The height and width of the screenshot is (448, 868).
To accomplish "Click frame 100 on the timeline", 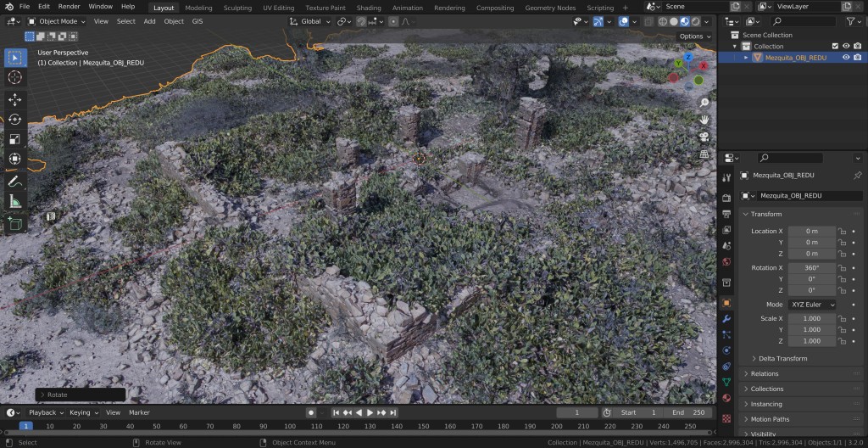I will tap(289, 426).
